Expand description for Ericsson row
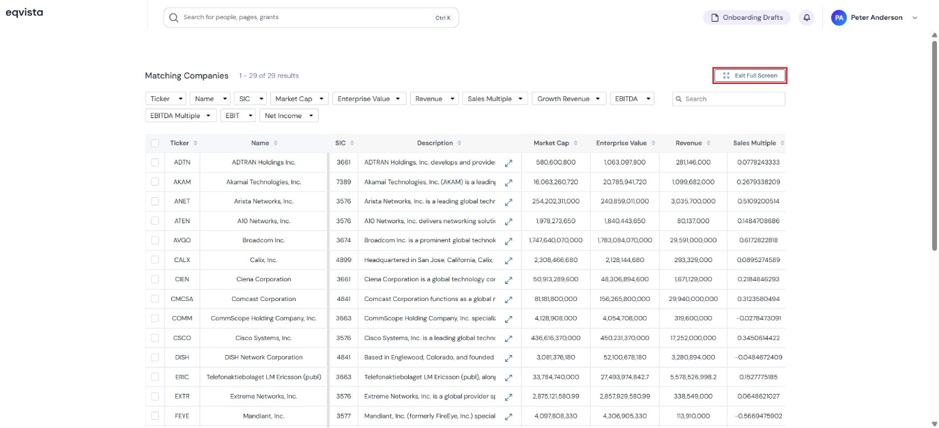Image resolution: width=939 pixels, height=428 pixels. click(508, 377)
